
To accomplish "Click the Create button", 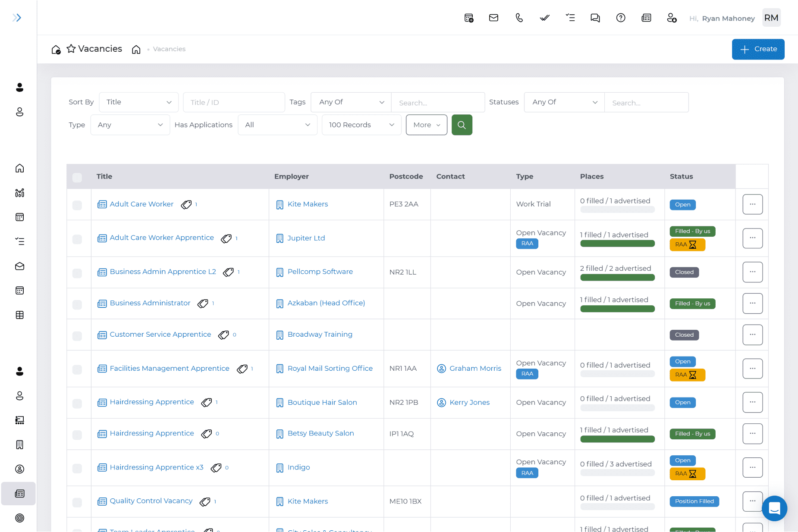I will [x=758, y=49].
